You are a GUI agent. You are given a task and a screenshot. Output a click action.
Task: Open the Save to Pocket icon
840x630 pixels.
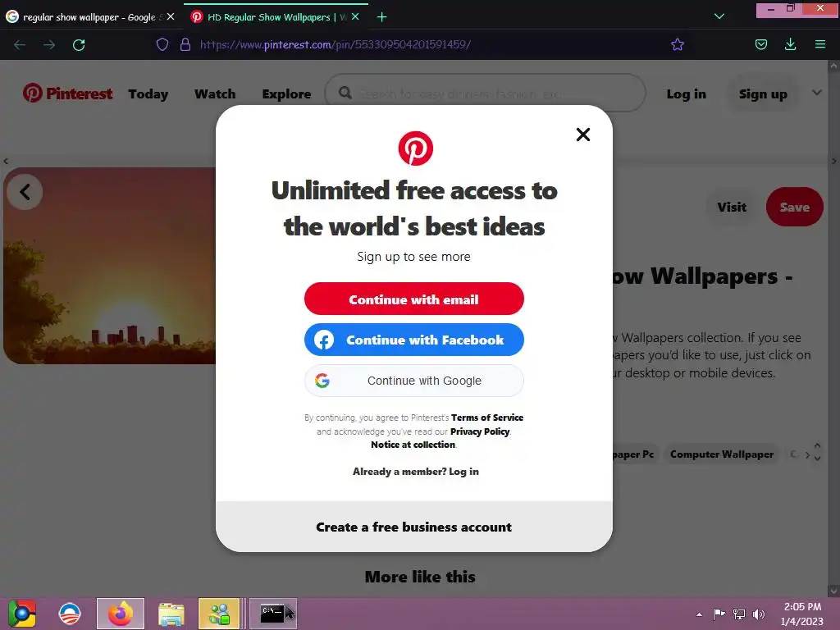[760, 44]
